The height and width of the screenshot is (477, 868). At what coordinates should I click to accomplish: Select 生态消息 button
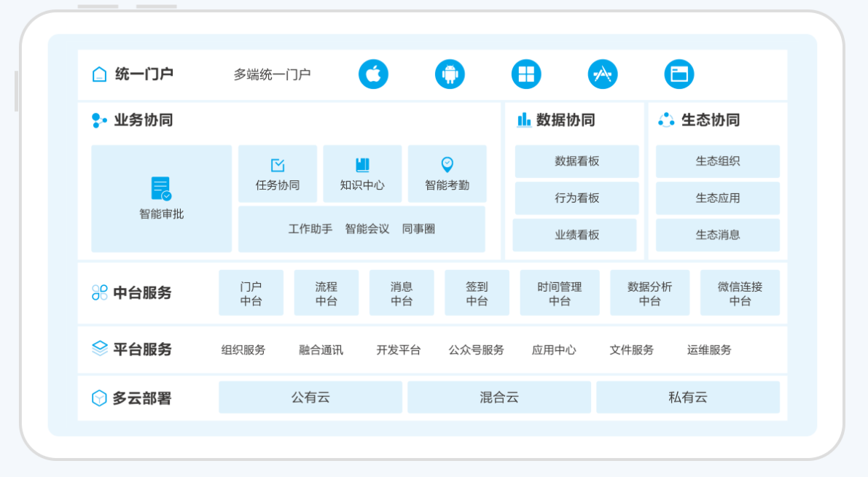[x=717, y=235]
